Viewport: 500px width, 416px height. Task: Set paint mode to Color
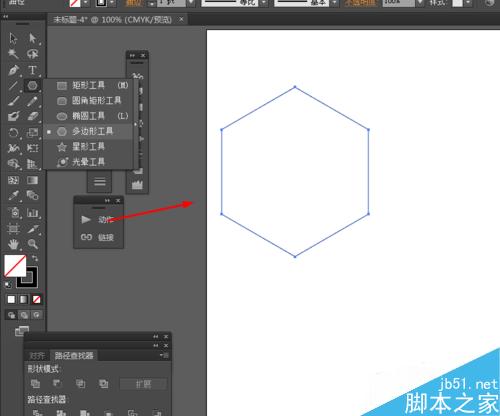[x=11, y=299]
